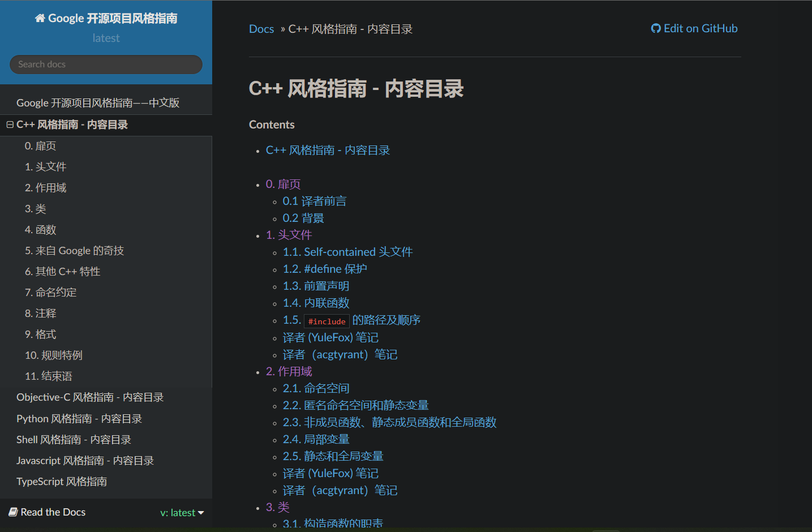The width and height of the screenshot is (812, 532).
Task: Open contents link 0. 扉页
Action: pos(283,185)
